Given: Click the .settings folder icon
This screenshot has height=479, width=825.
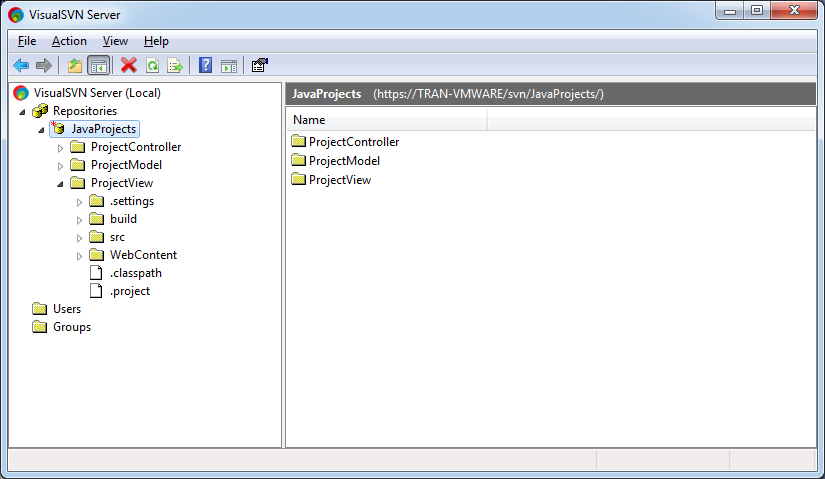Looking at the screenshot, I should pos(96,201).
